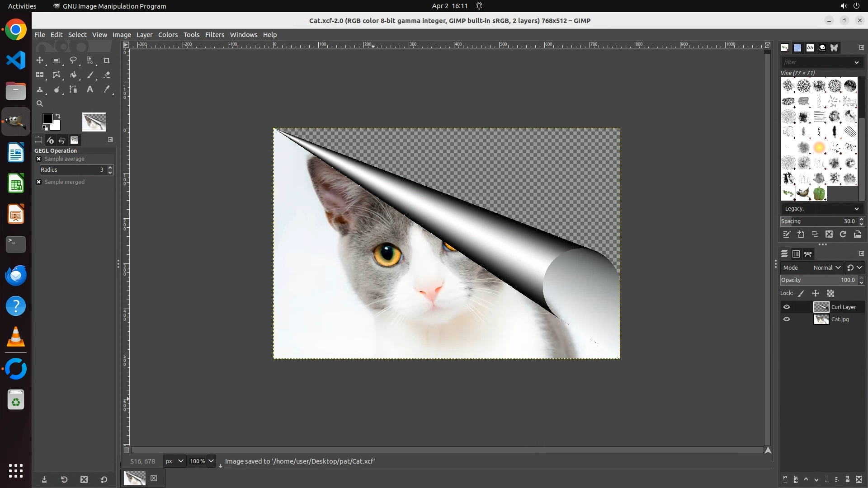Click the Device Status tab
Viewport: 868px width, 488px height.
[50, 140]
